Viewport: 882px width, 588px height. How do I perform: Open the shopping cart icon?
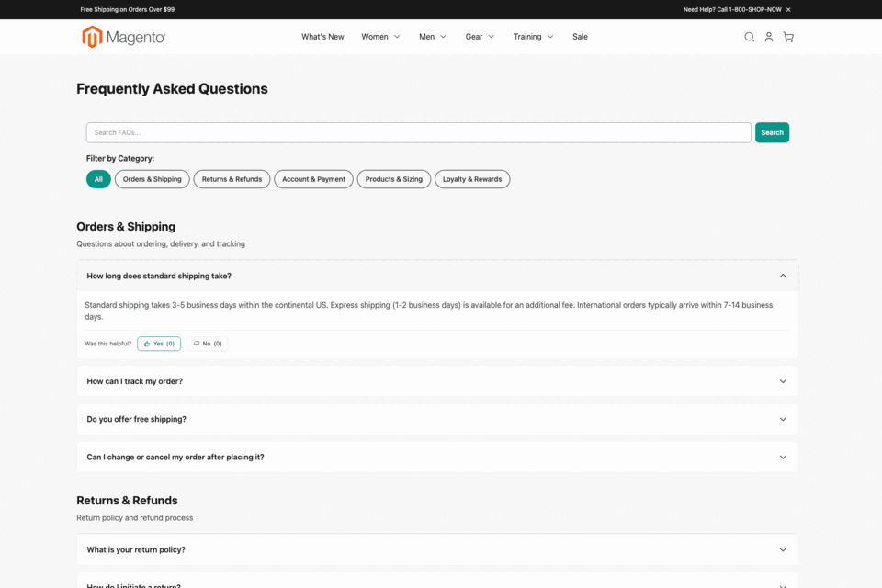point(788,37)
